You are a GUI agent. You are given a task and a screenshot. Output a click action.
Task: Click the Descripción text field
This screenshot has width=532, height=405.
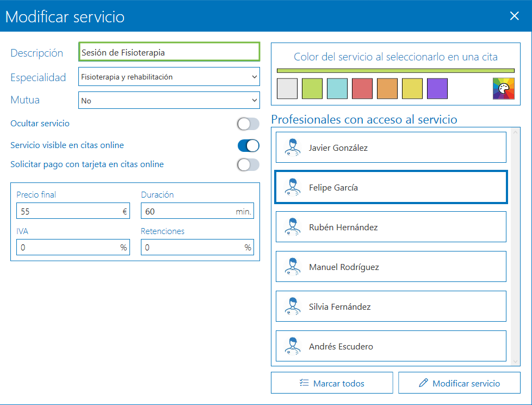tap(169, 52)
